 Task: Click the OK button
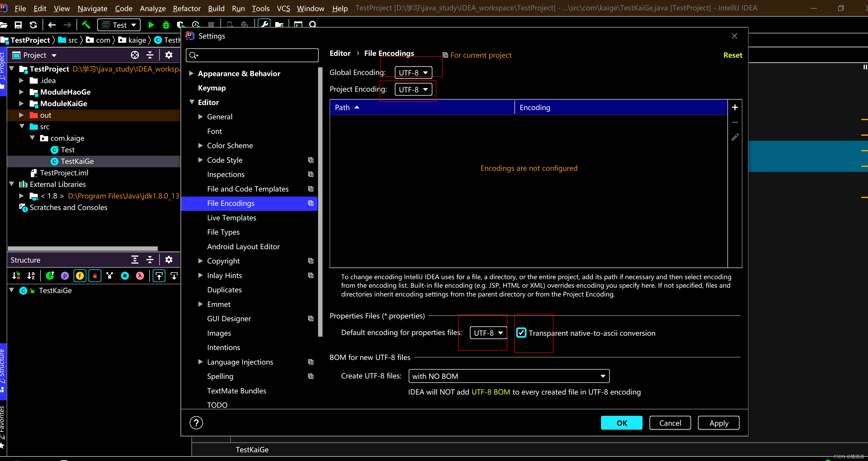622,423
